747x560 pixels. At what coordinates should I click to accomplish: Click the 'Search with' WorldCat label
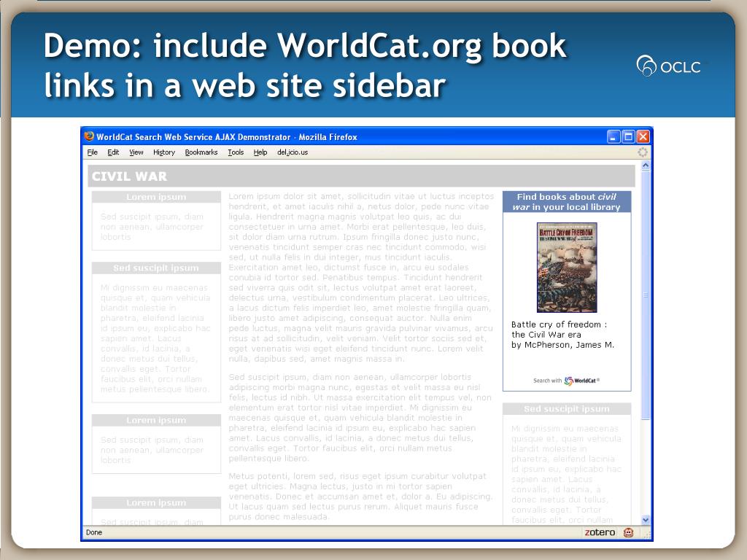tap(547, 381)
